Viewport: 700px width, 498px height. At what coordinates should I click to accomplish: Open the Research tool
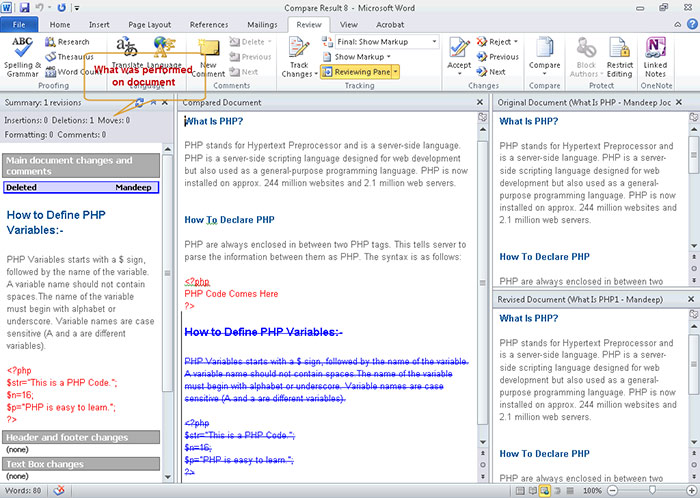coord(67,42)
